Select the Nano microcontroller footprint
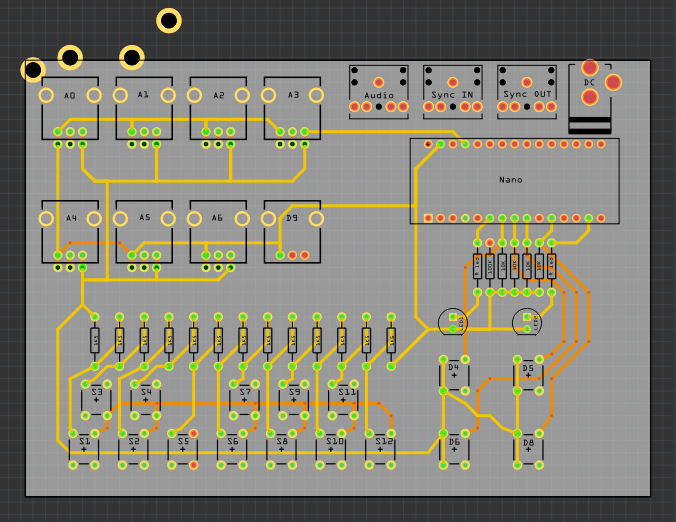 coord(514,181)
